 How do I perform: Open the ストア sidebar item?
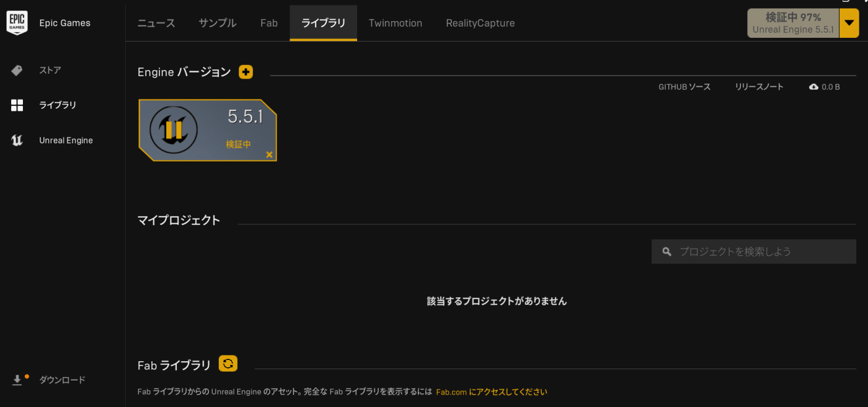point(50,70)
